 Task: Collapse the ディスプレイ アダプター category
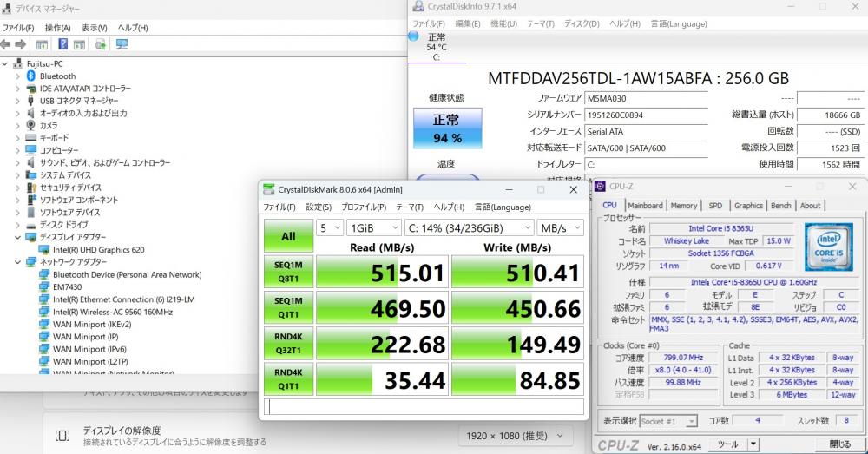(x=17, y=237)
